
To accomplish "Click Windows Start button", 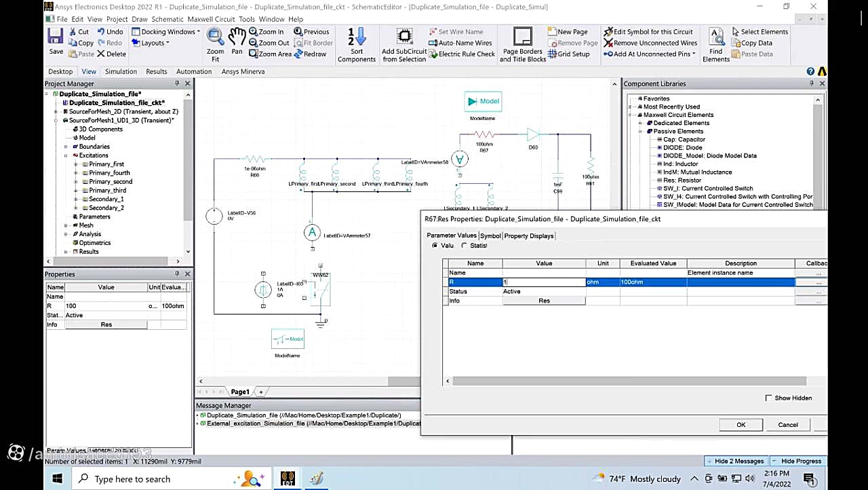I will point(57,478).
